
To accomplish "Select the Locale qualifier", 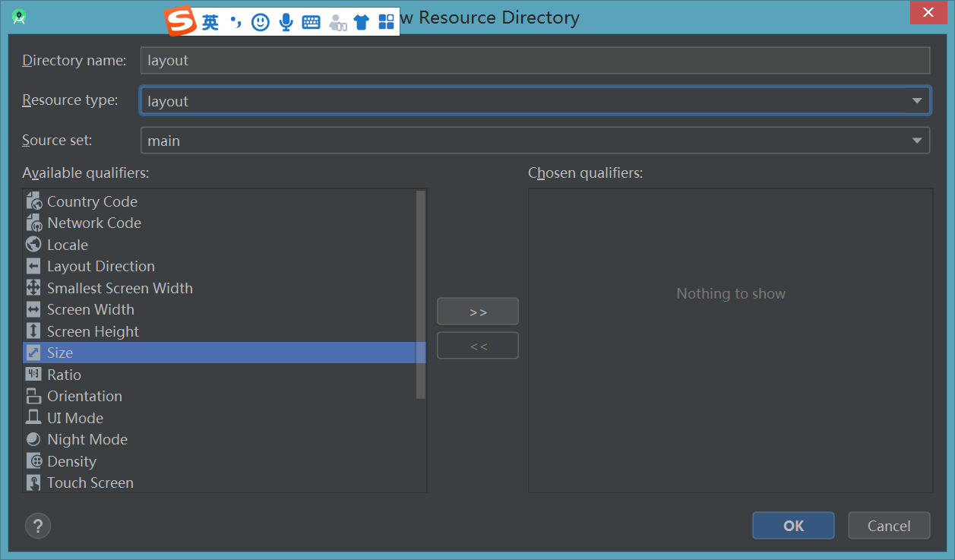I will pyautogui.click(x=67, y=244).
